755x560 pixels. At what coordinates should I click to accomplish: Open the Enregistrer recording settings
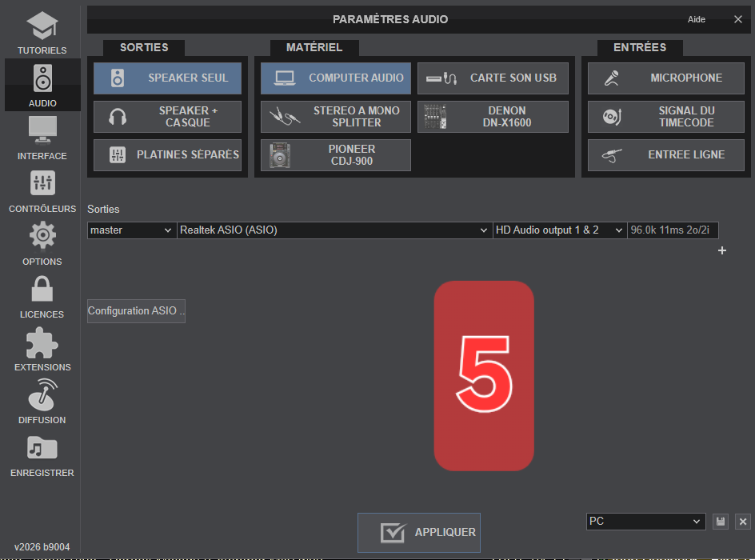coord(42,455)
